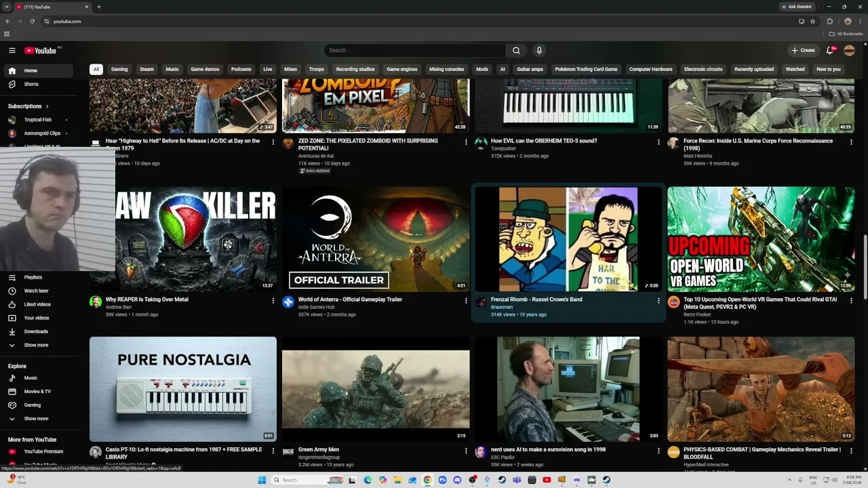Open options for Top 10 Upcoming VR Games video

(851, 300)
